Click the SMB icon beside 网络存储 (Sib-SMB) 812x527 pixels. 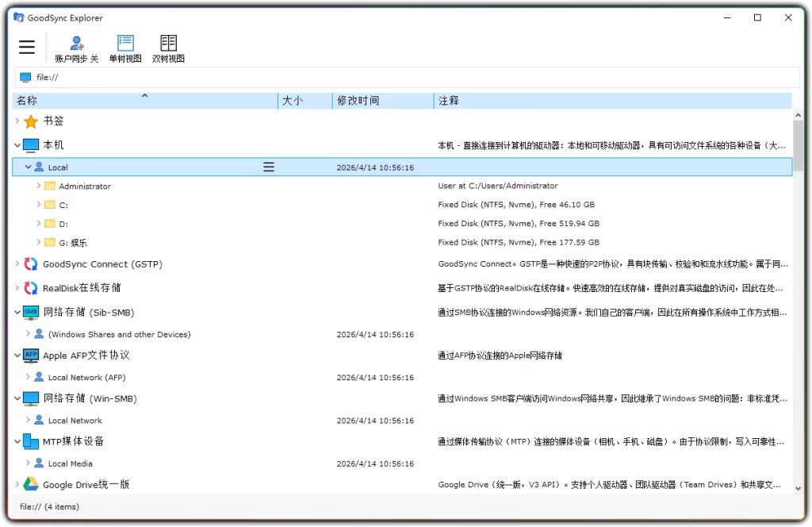30,312
